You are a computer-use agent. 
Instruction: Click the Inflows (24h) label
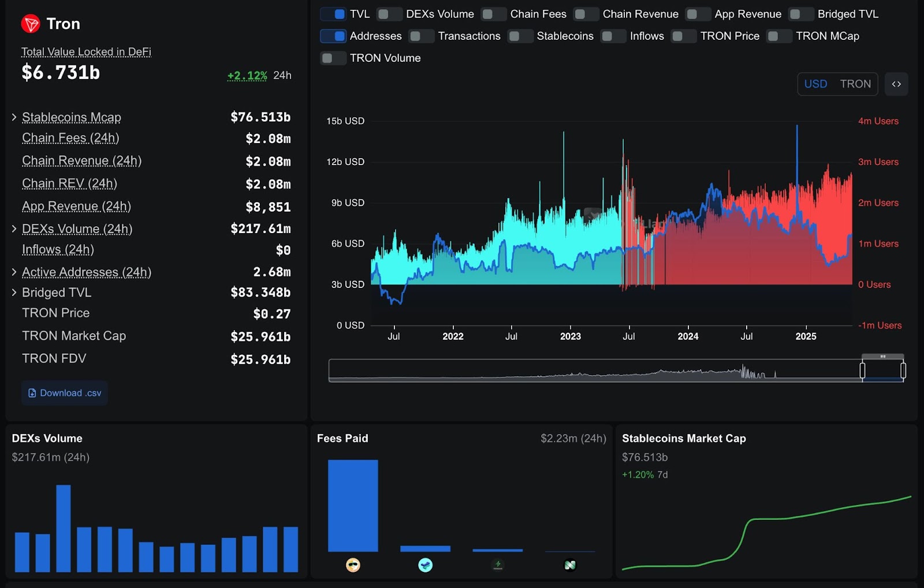pyautogui.click(x=58, y=250)
